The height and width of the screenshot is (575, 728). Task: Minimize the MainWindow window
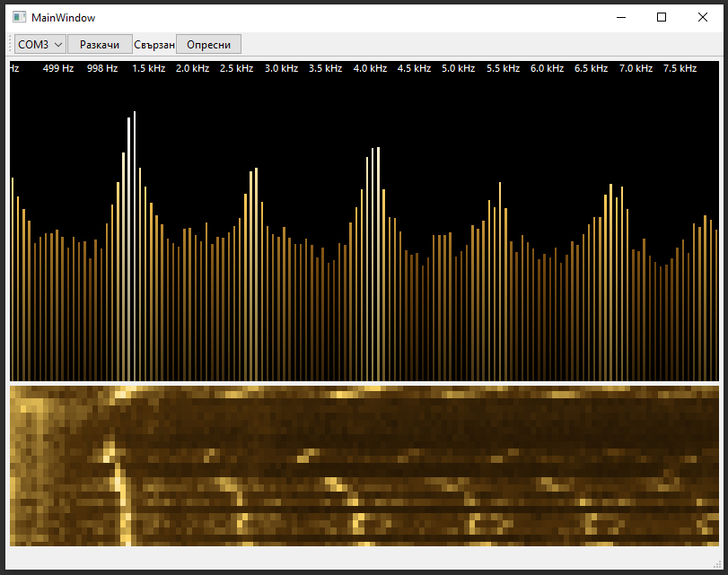click(x=621, y=18)
